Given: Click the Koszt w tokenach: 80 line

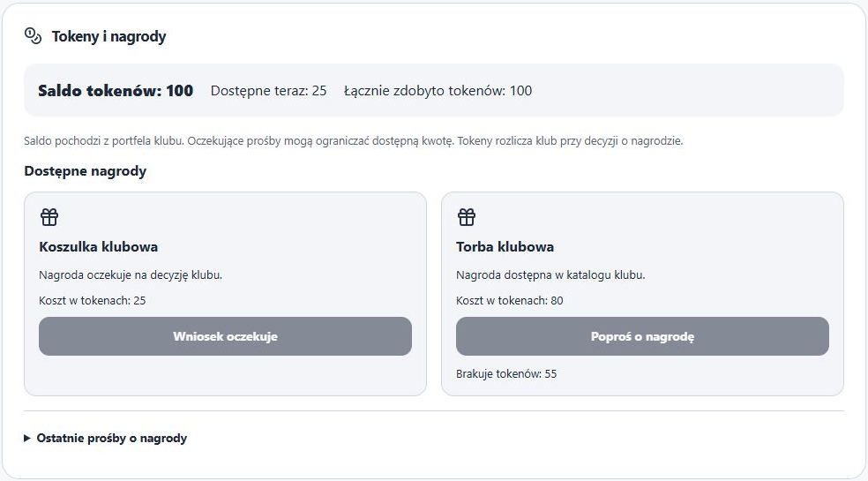Looking at the screenshot, I should coord(510,300).
